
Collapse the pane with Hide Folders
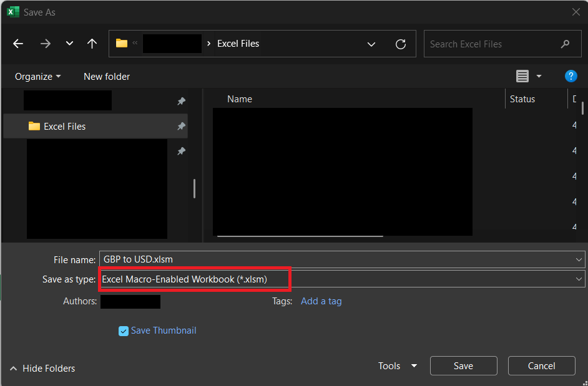42,369
